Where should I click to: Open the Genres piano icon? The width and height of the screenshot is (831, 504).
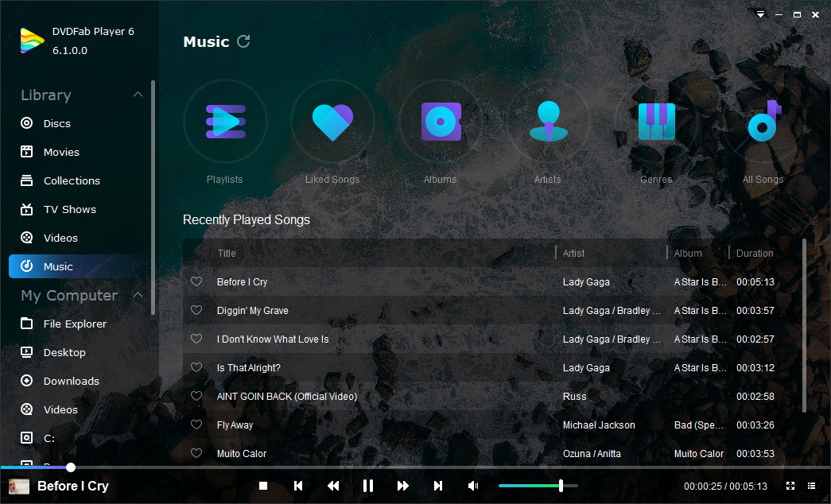(x=656, y=122)
